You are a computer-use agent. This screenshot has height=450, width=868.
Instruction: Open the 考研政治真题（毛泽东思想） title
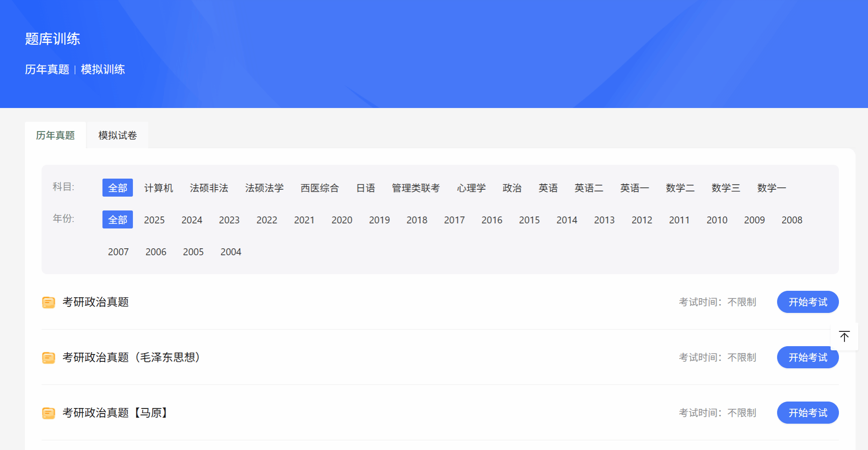click(131, 357)
